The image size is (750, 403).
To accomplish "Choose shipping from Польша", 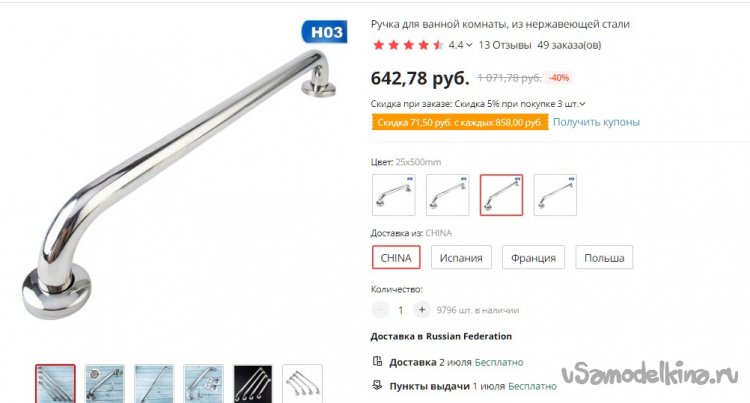I will point(604,258).
